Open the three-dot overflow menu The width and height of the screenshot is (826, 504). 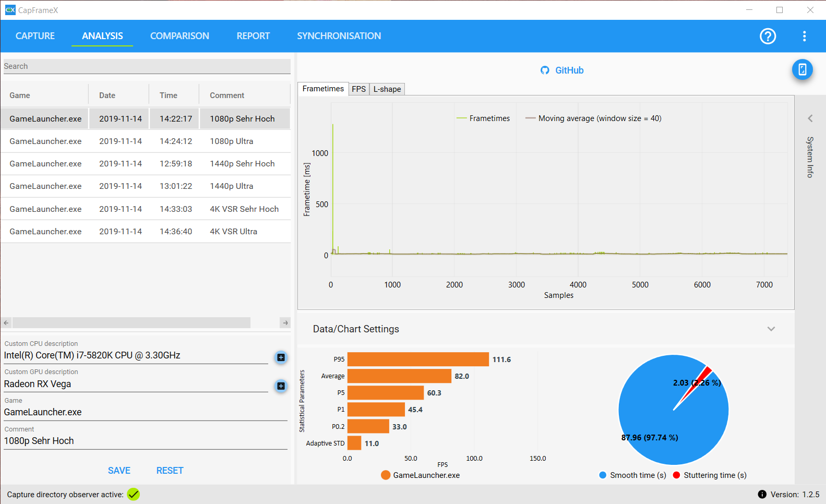point(804,36)
